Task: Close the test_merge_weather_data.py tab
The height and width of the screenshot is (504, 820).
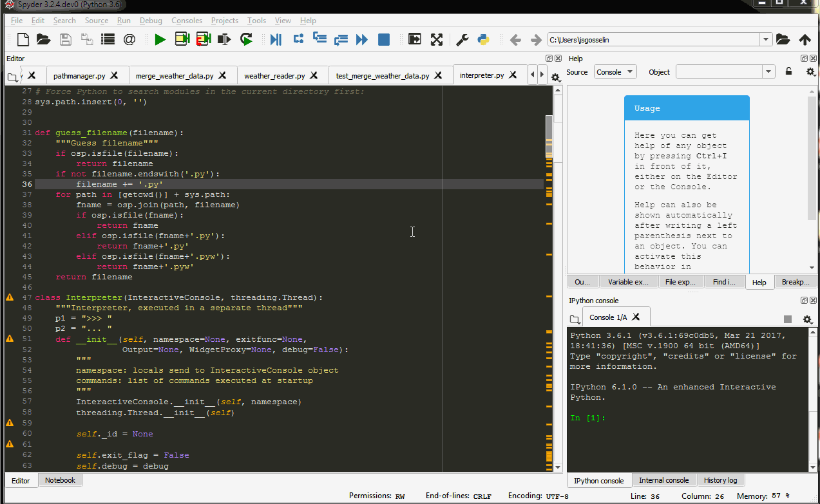Action: (439, 75)
